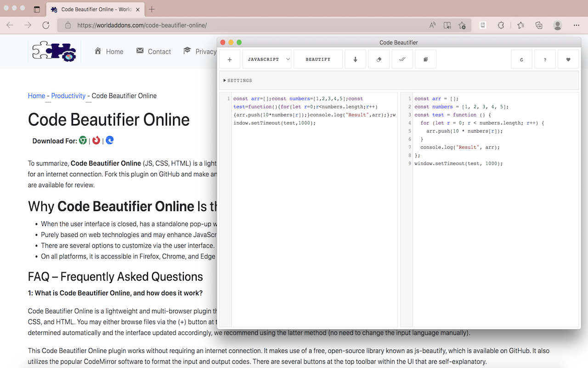Click output line 'console.log("Result", arr);'
Screen dimensions: 588x368
[x=460, y=147]
